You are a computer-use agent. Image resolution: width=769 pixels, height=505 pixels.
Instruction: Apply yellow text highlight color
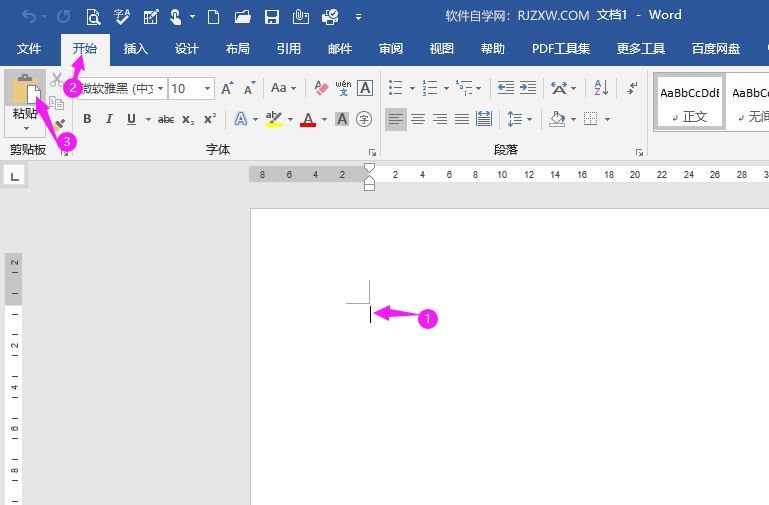(274, 119)
